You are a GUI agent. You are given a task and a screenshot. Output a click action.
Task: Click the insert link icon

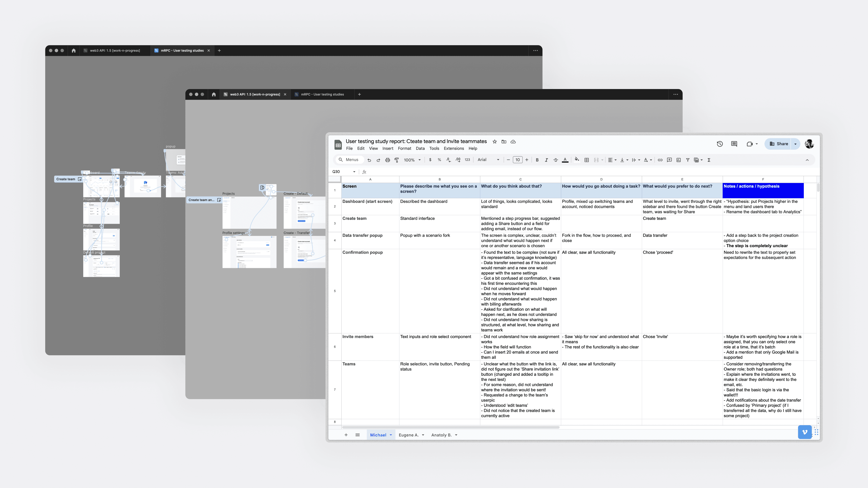(660, 160)
